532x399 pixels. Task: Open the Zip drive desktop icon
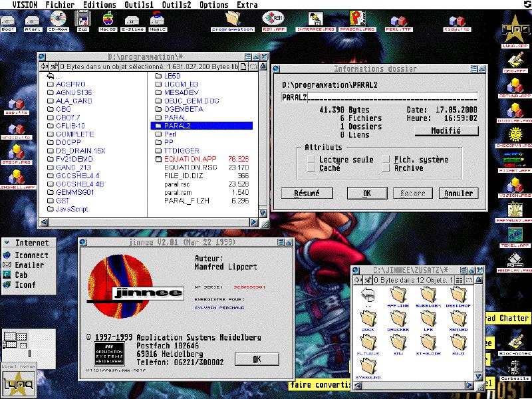[82, 21]
